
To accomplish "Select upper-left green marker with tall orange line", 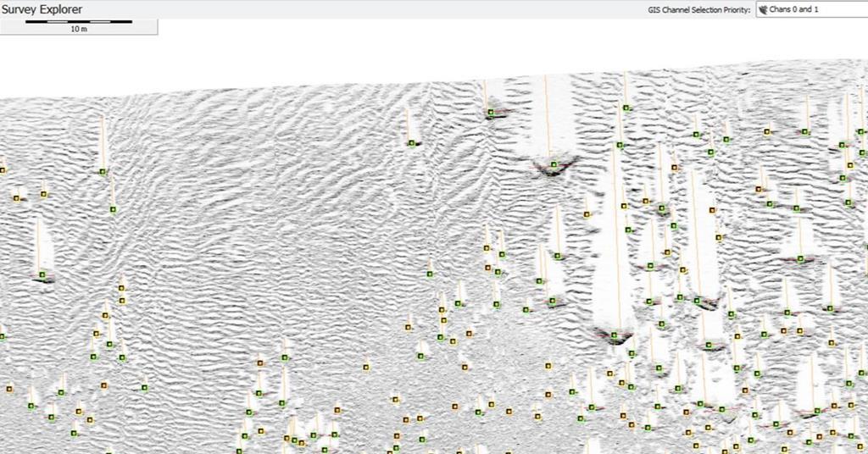I will [103, 172].
